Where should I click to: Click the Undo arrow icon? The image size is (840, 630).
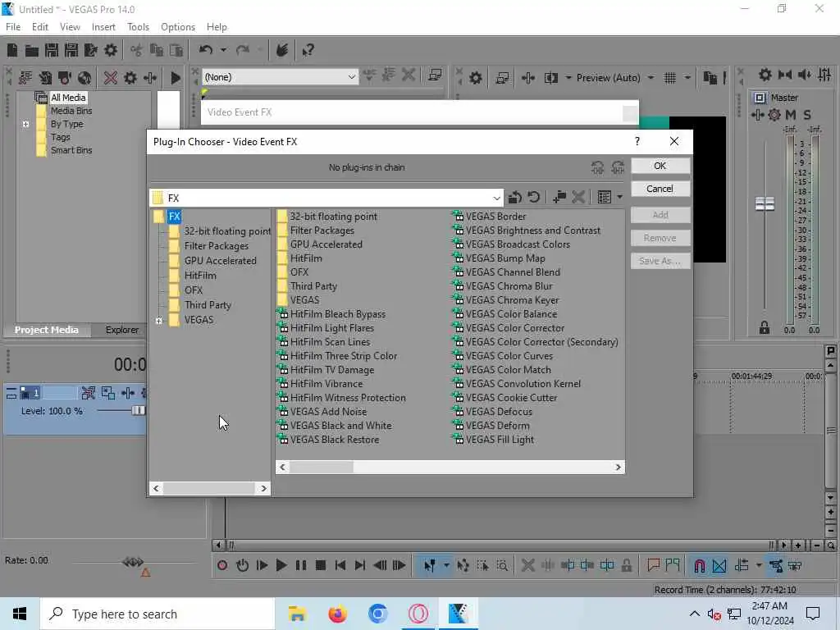(x=206, y=50)
